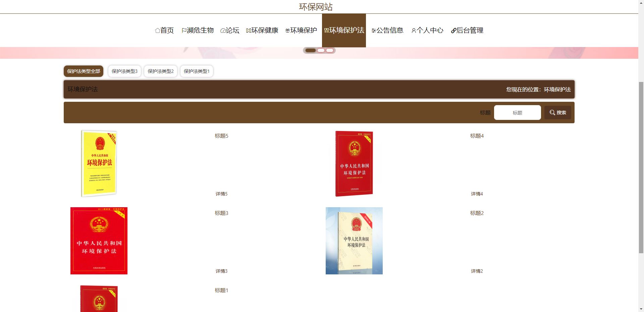The width and height of the screenshot is (644, 312).
Task: Click the 标题 search input field
Action: 517,113
